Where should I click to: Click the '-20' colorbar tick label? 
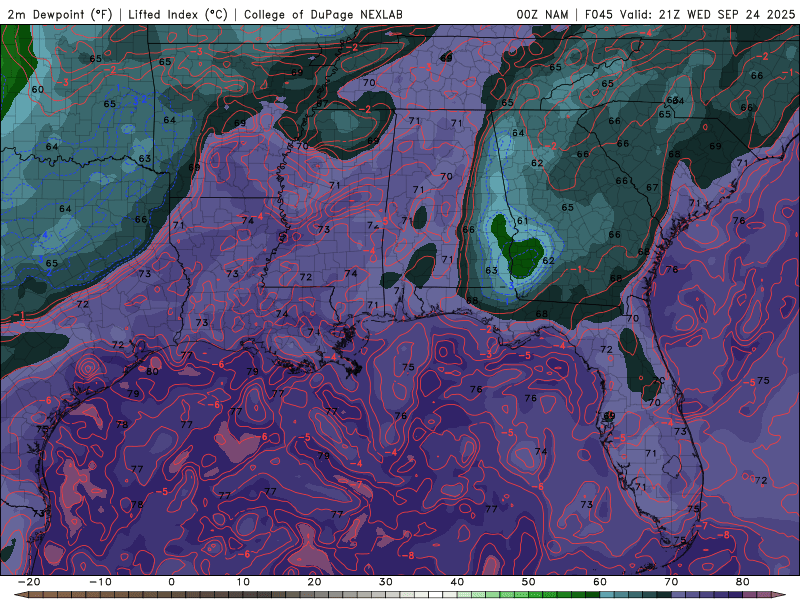pyautogui.click(x=29, y=582)
